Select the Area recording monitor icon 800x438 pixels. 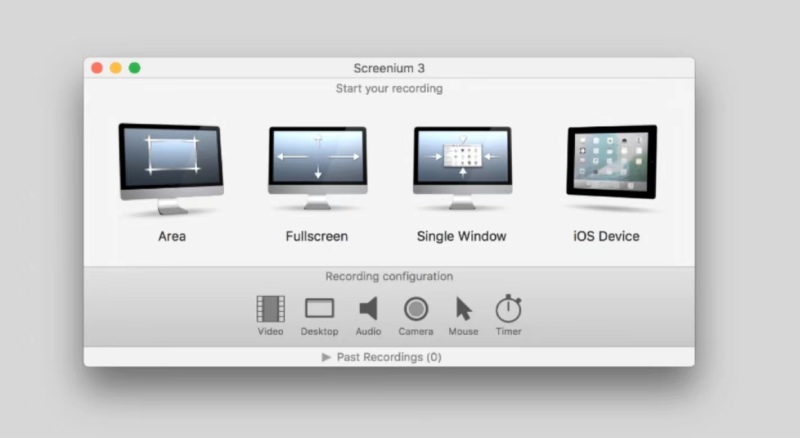pyautogui.click(x=171, y=168)
